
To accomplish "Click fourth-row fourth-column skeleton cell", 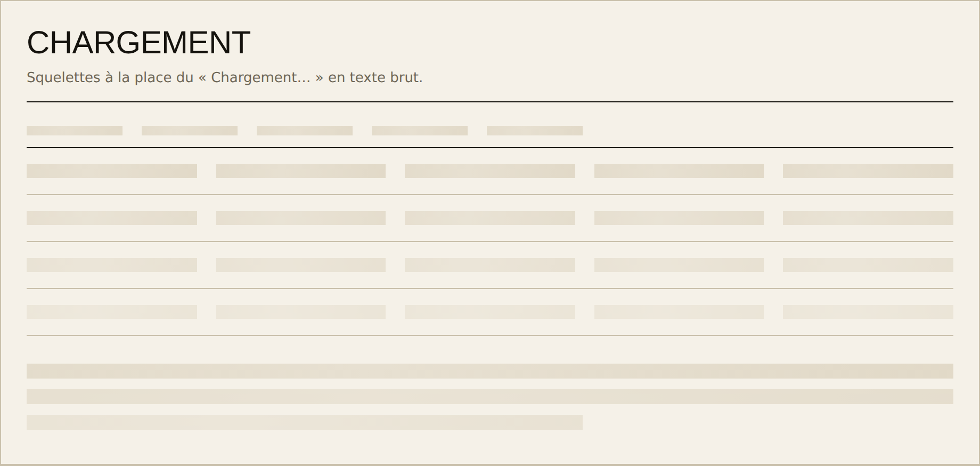I will coord(679,312).
